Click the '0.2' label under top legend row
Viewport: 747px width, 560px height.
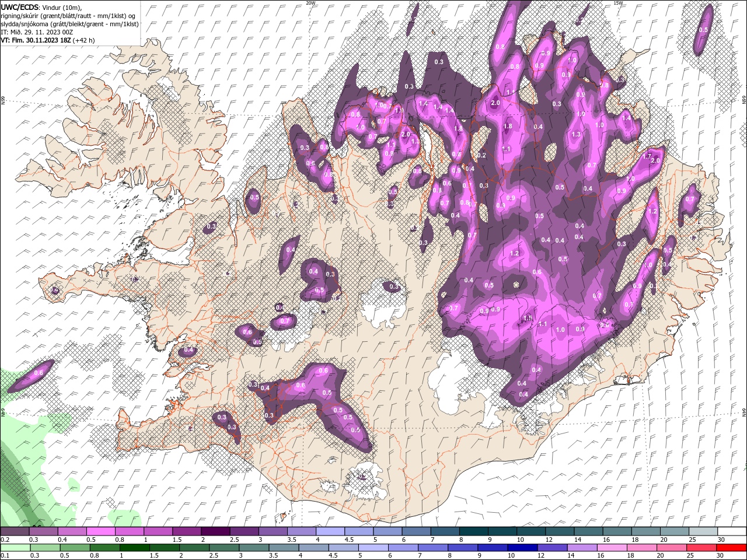[x=4, y=540]
